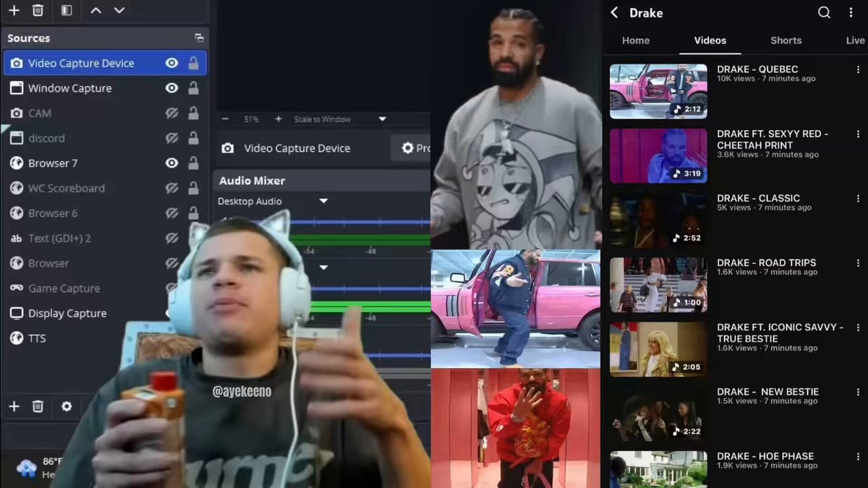Add a new source with top plus icon
The height and width of the screenshot is (488, 868).
14,11
